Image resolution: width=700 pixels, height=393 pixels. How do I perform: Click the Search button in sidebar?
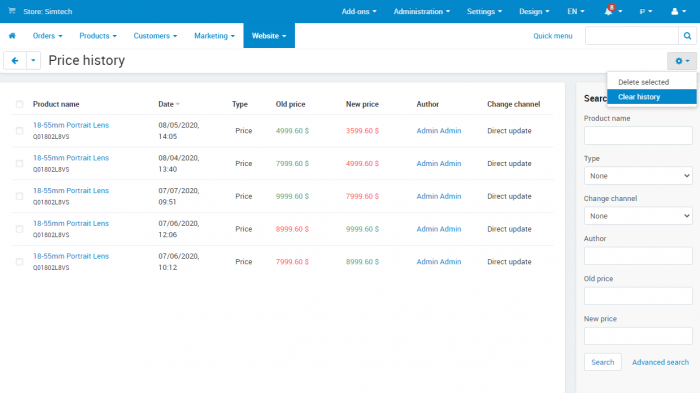[x=602, y=362]
